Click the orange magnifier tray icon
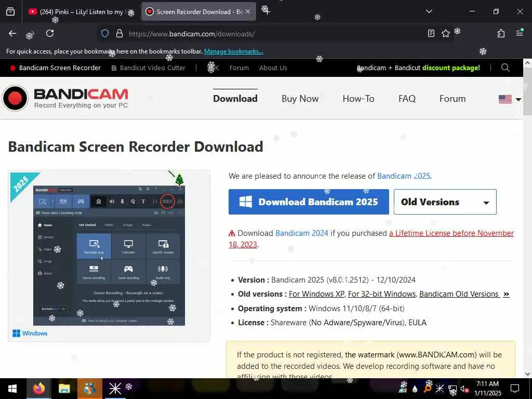 (427, 389)
